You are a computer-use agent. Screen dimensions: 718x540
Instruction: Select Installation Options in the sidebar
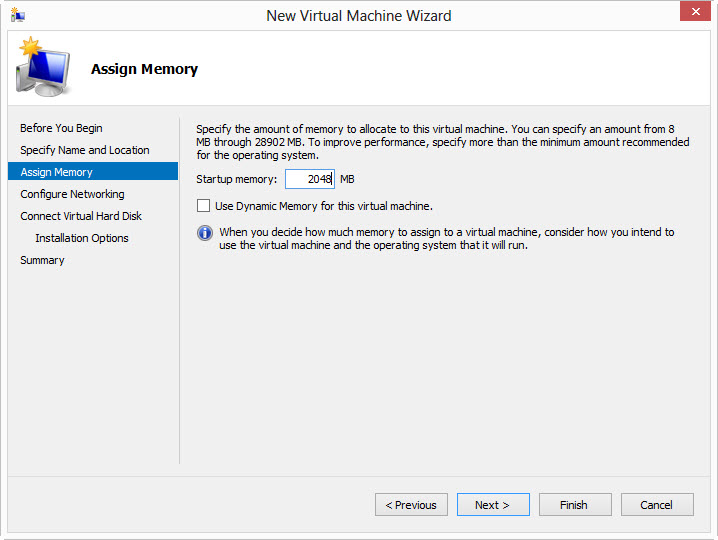click(x=82, y=238)
